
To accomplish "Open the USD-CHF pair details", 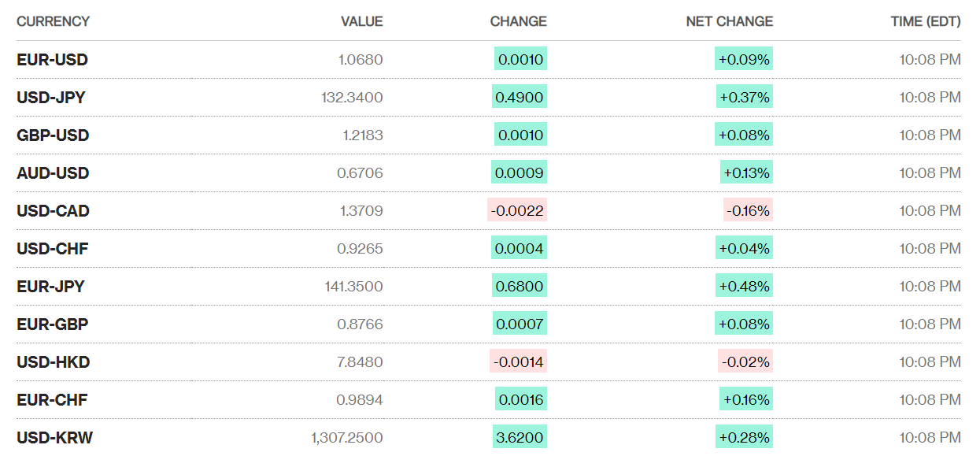I will pos(52,249).
